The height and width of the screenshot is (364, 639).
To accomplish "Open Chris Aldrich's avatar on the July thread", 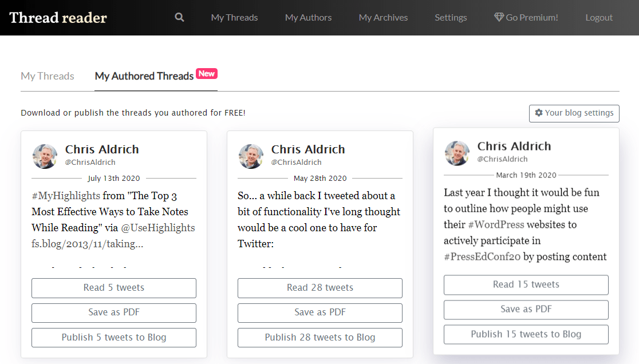I will pyautogui.click(x=45, y=156).
